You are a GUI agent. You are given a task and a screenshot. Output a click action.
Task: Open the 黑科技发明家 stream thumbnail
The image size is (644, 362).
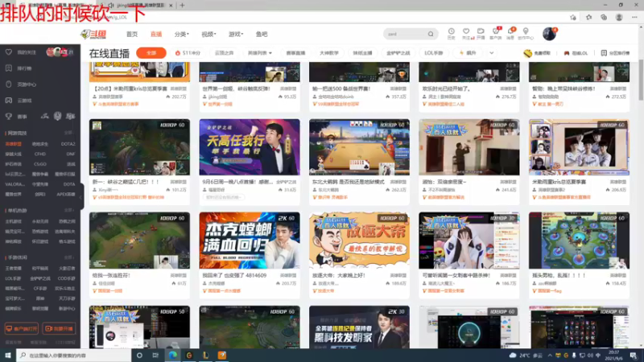point(359,327)
